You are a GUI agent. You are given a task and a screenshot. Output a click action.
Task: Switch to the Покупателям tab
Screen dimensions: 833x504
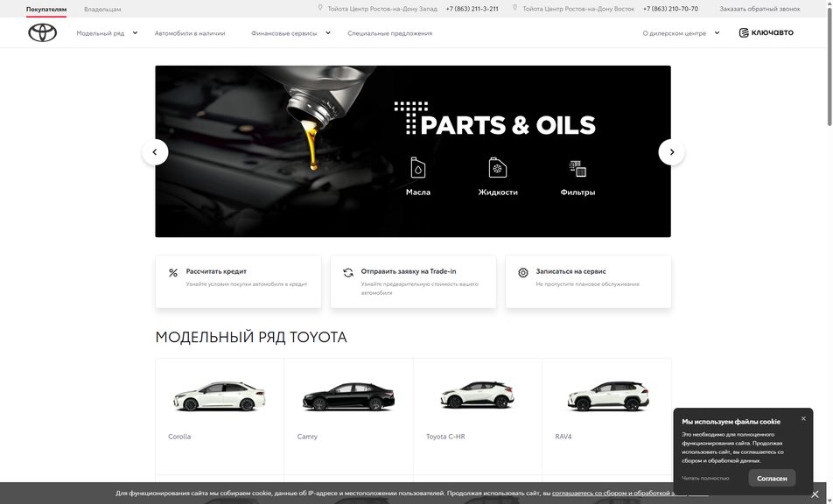point(46,9)
